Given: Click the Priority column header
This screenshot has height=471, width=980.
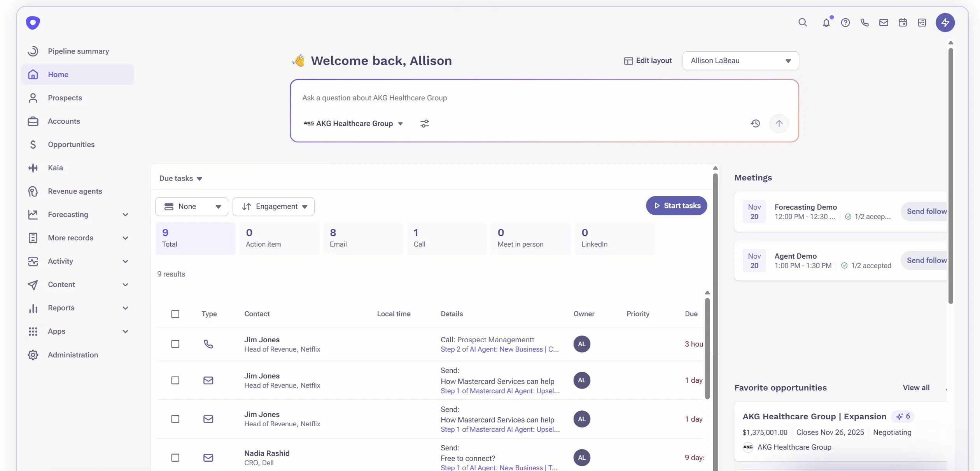Looking at the screenshot, I should (638, 314).
